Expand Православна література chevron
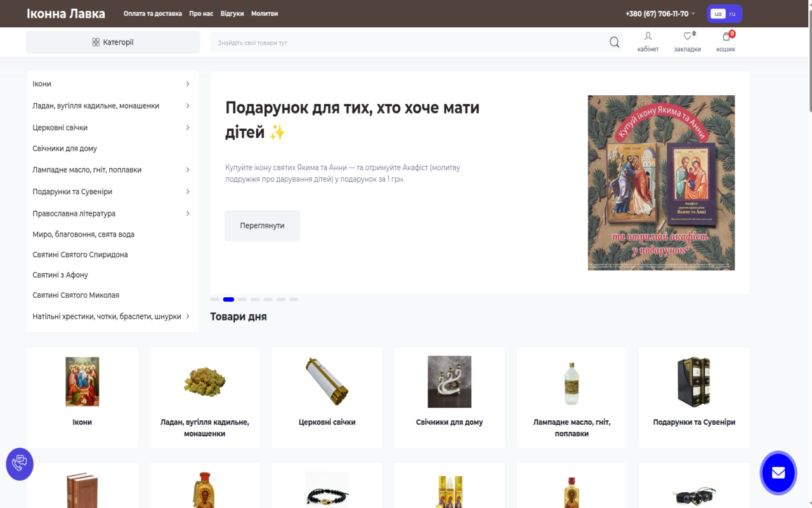 (188, 213)
